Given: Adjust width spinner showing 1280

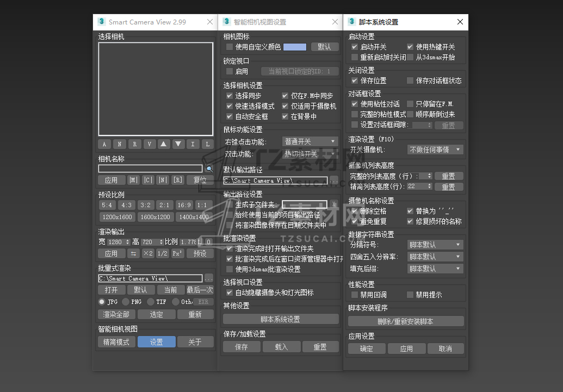Looking at the screenshot, I should pyautogui.click(x=127, y=242).
